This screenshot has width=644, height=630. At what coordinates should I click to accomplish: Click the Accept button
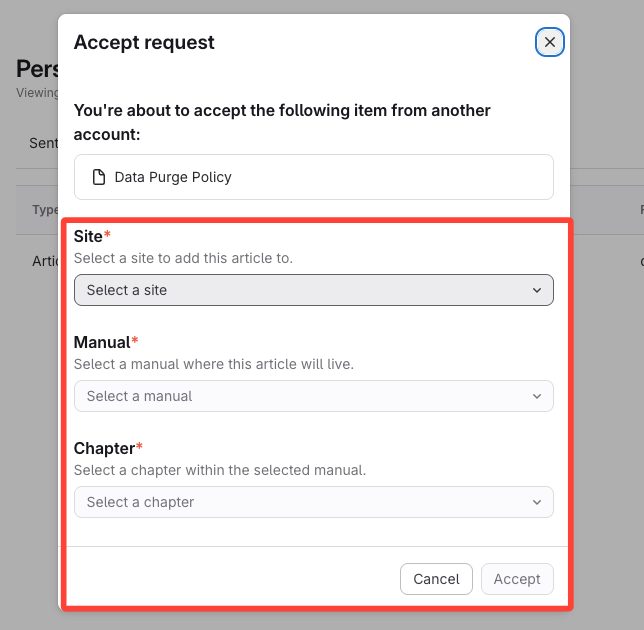516,579
